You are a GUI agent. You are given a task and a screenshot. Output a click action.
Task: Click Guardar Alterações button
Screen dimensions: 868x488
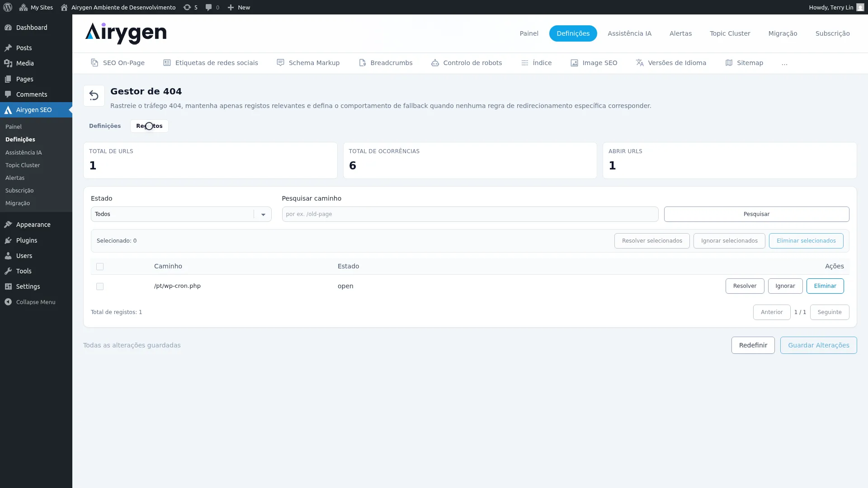[818, 345]
